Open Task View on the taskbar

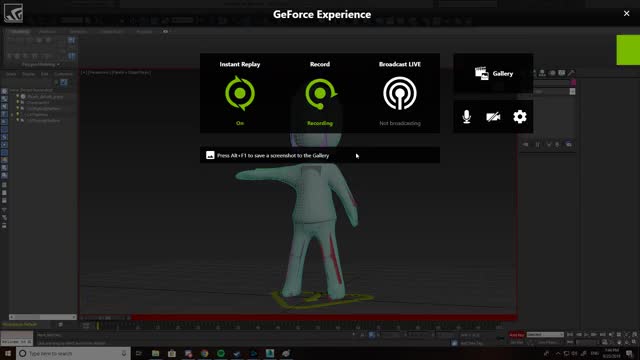tap(139, 353)
